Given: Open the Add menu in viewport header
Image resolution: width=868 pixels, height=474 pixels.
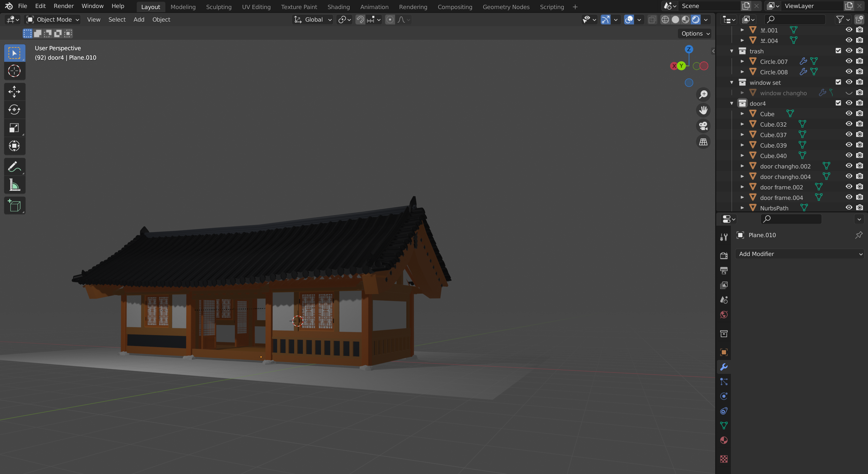Looking at the screenshot, I should [x=139, y=20].
